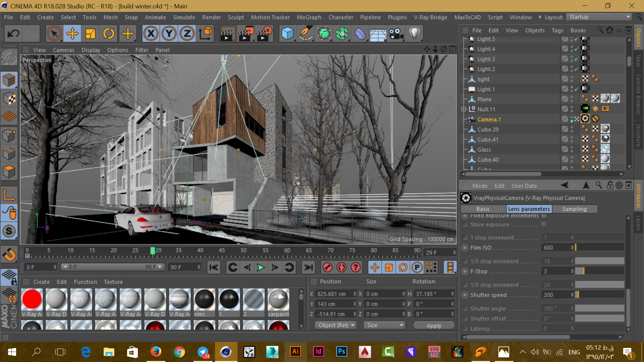
Task: Add a Cube primitive object
Action: (287, 34)
